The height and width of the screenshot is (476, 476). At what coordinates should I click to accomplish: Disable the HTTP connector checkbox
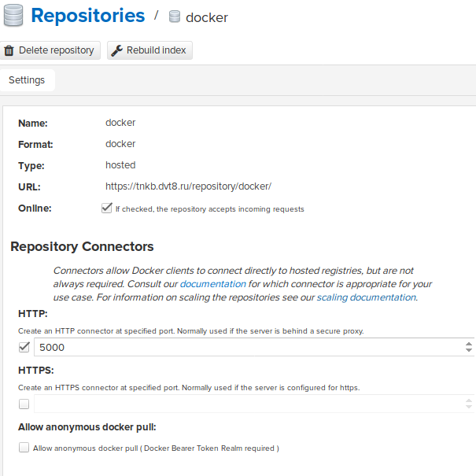[x=24, y=347]
